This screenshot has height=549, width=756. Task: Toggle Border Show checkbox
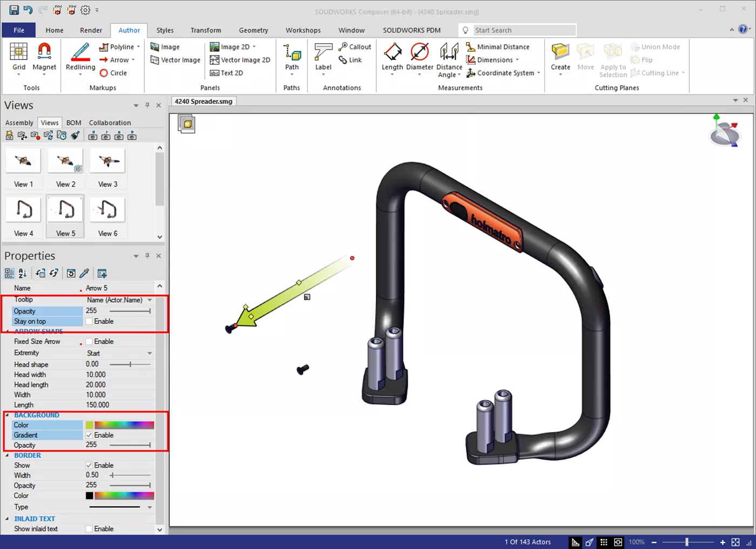tap(89, 465)
